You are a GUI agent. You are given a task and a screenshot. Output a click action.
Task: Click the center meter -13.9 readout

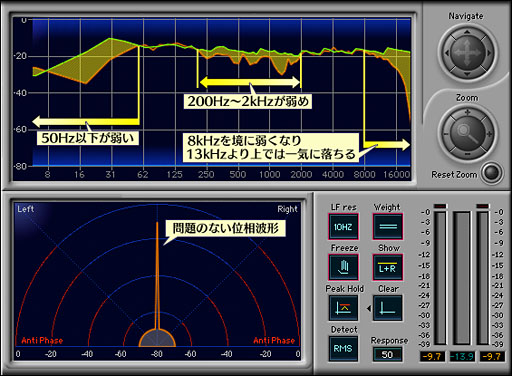[462, 356]
